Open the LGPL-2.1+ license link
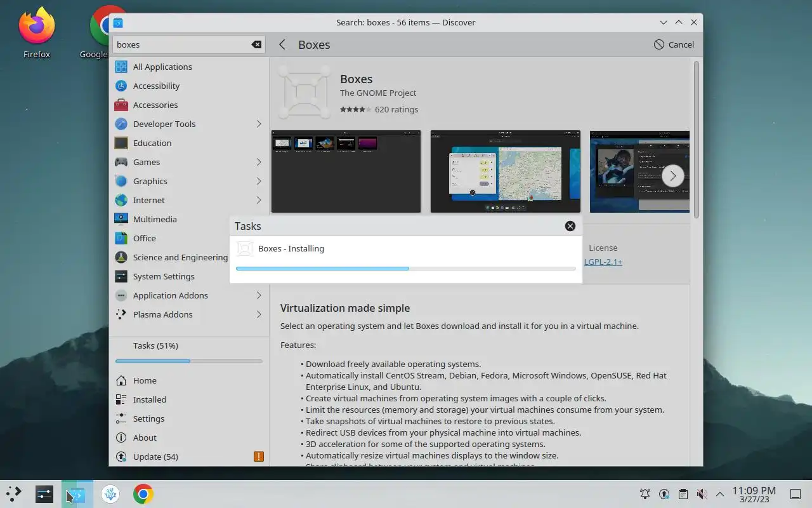 [603, 262]
